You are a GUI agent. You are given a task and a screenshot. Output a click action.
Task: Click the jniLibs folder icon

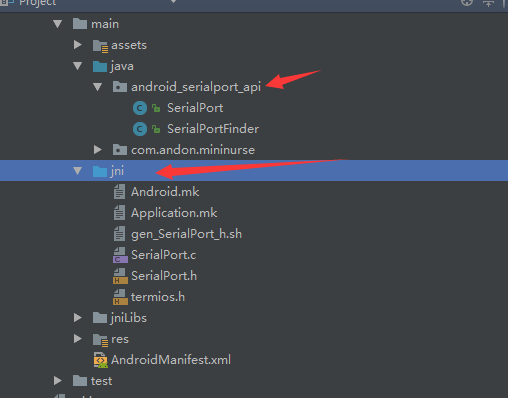click(x=100, y=318)
